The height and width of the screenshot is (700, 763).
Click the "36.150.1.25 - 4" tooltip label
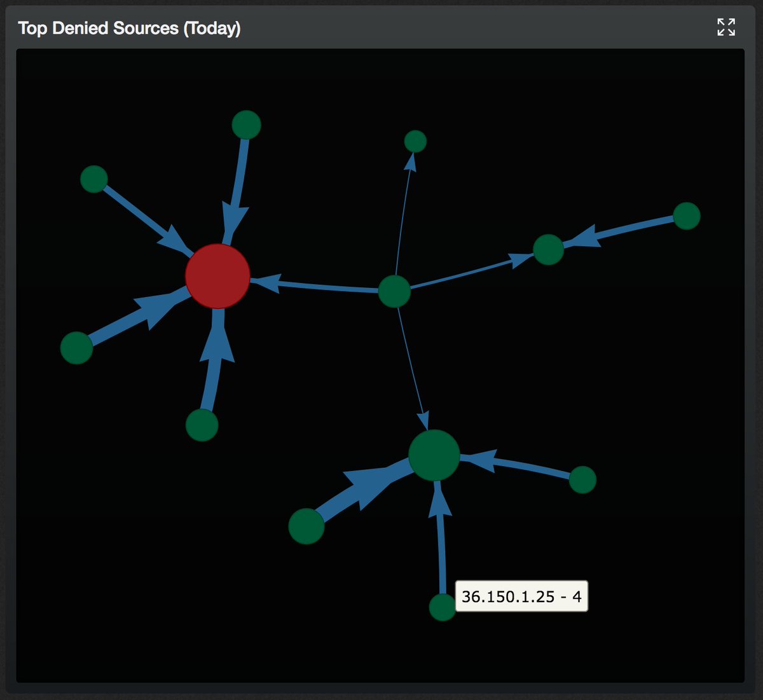tap(523, 597)
